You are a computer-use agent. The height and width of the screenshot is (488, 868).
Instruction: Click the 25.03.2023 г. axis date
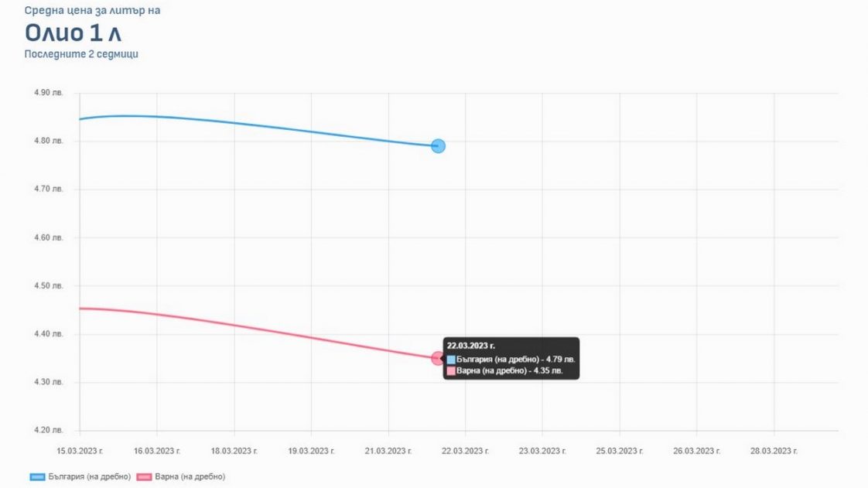point(620,450)
